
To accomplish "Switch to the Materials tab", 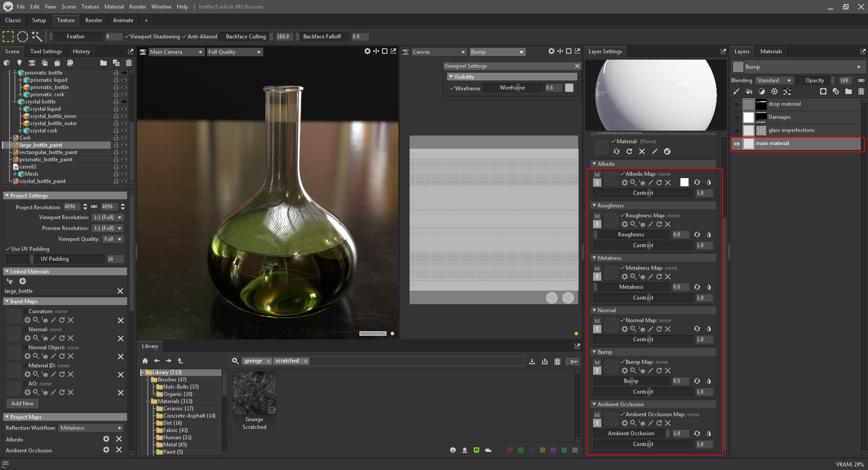I will pyautogui.click(x=771, y=52).
